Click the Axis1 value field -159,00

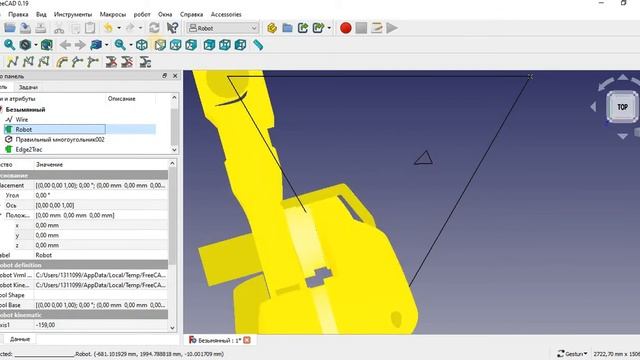click(x=101, y=325)
